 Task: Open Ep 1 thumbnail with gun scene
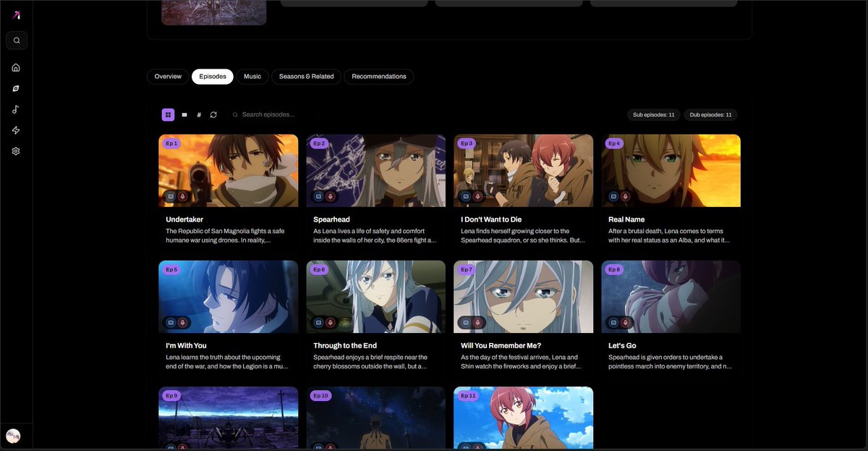[x=229, y=171]
